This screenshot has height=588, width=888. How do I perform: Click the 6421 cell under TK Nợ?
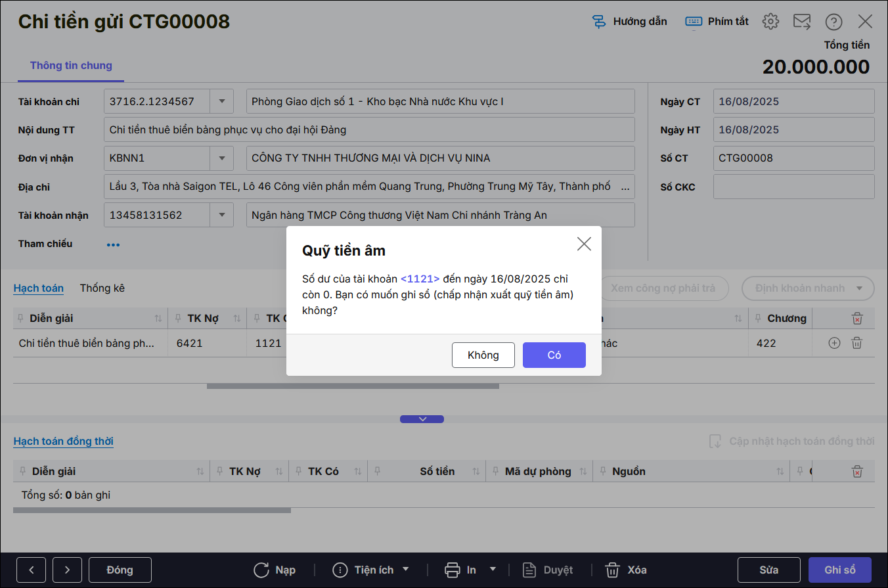coord(207,343)
